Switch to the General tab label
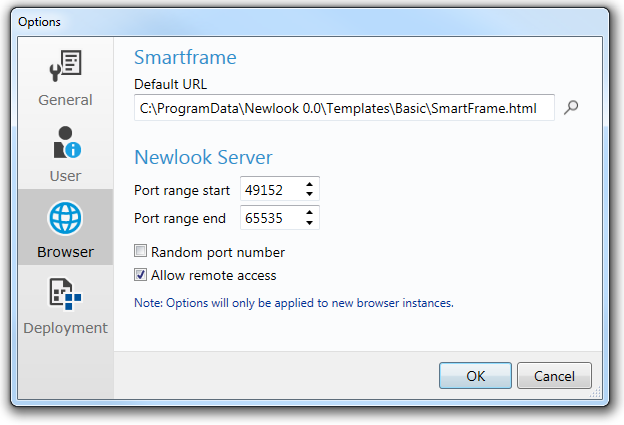 click(x=65, y=100)
